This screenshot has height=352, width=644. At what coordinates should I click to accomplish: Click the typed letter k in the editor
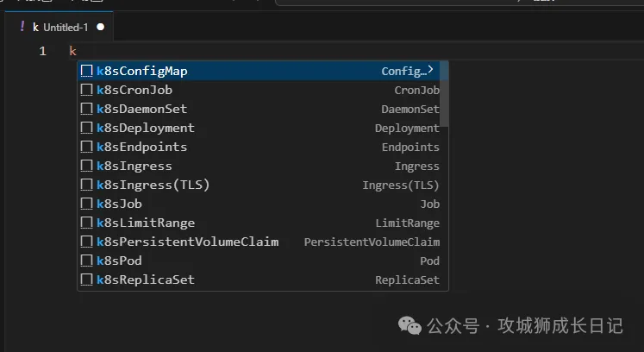click(x=72, y=52)
